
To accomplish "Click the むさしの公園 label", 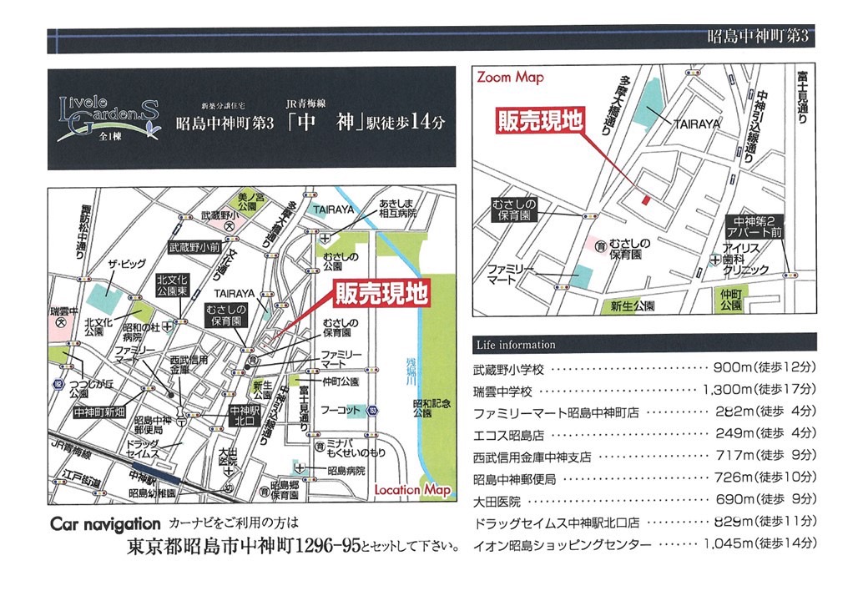I will (341, 261).
